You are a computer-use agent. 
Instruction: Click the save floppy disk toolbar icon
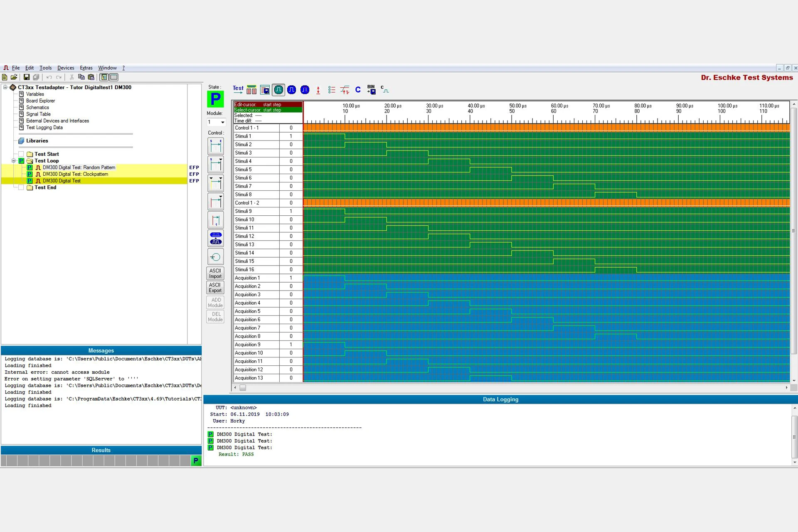point(27,77)
